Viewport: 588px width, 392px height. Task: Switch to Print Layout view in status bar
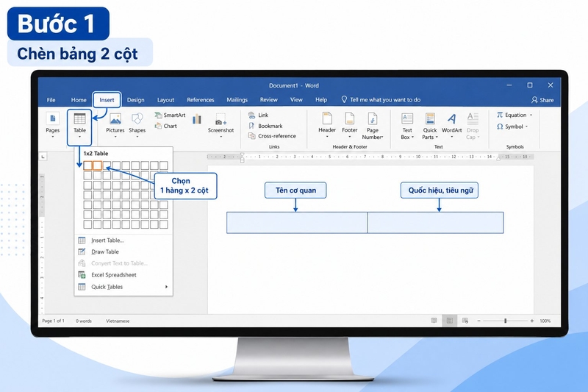click(449, 321)
